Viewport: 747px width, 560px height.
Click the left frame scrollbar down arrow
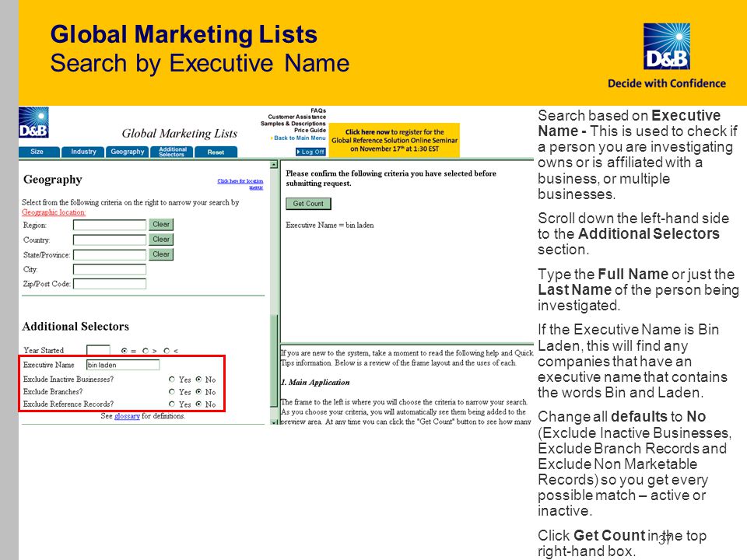(x=274, y=422)
